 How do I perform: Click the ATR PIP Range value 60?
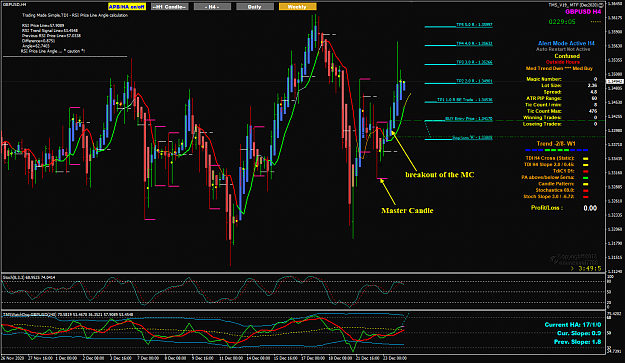pyautogui.click(x=594, y=98)
